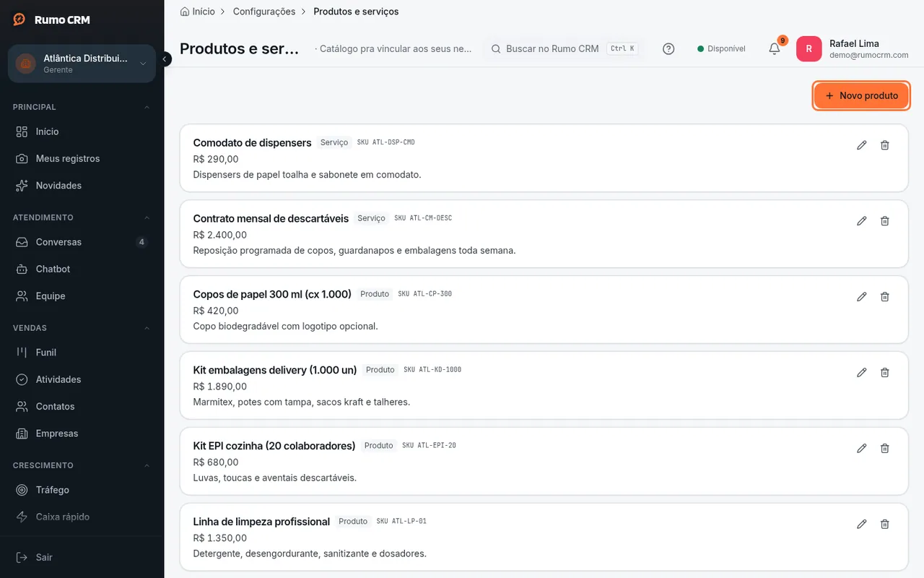Open Tráfego in the sidebar

[82, 490]
